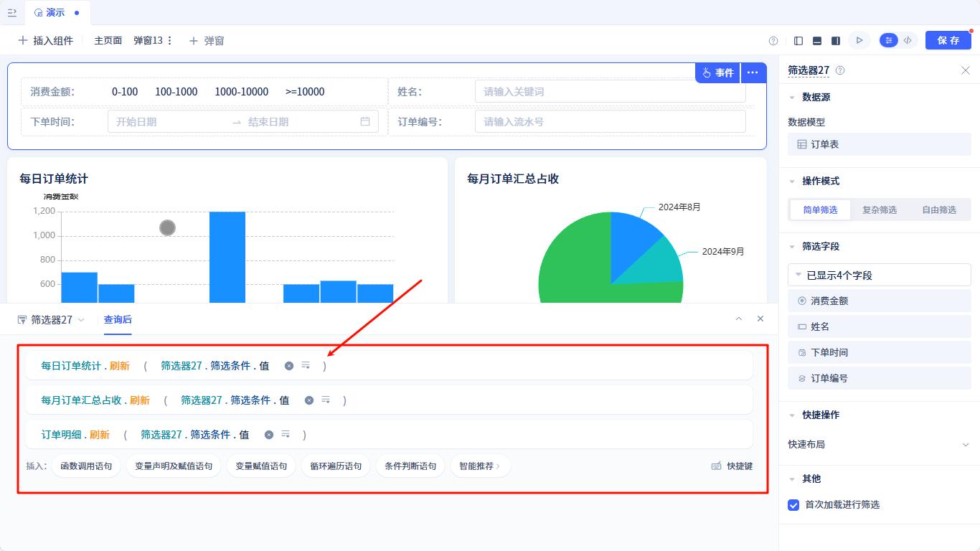The image size is (980, 551).
Task: Toggle the left panel layout icon
Action: (798, 40)
